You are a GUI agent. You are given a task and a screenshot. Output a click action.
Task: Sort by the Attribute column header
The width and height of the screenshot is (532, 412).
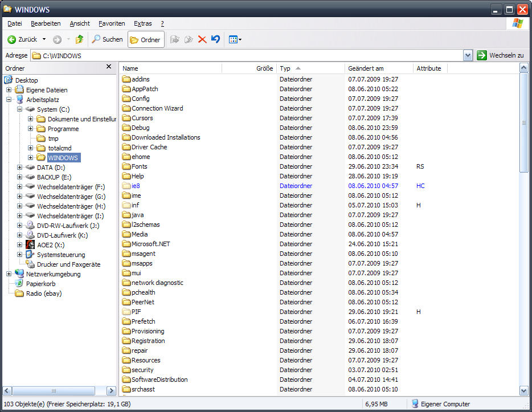(430, 68)
